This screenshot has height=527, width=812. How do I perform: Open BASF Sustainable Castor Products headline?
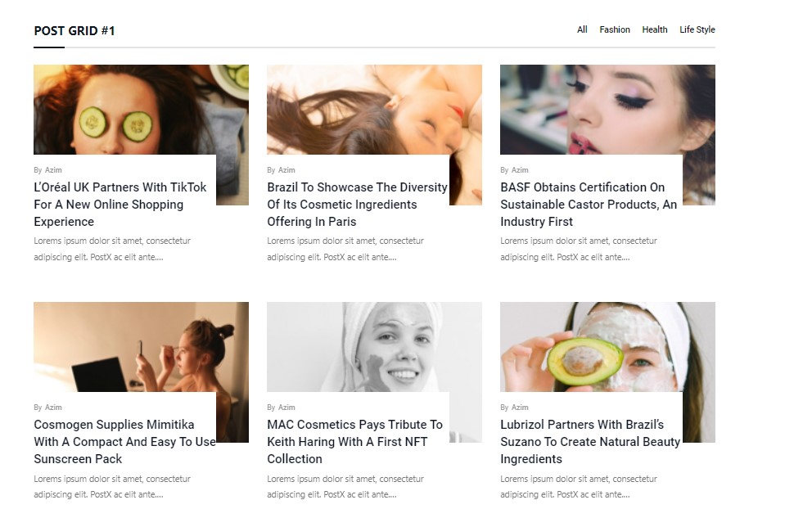[589, 205]
